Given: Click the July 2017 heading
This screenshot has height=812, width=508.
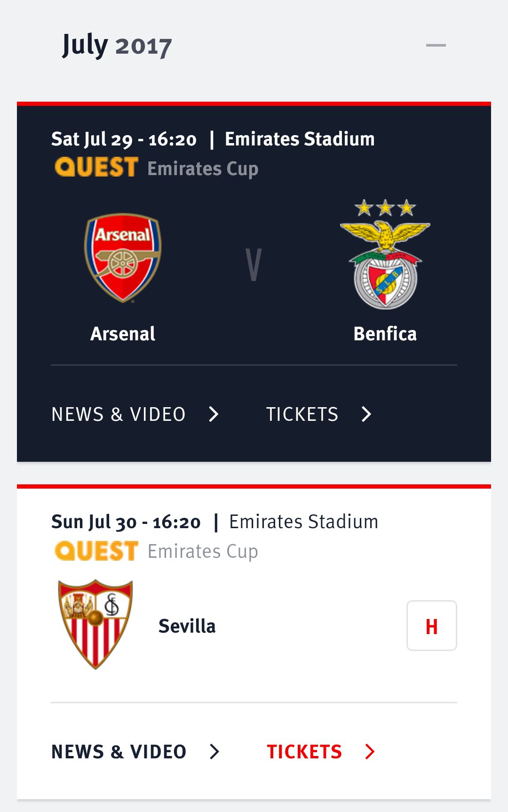Looking at the screenshot, I should click(x=117, y=46).
